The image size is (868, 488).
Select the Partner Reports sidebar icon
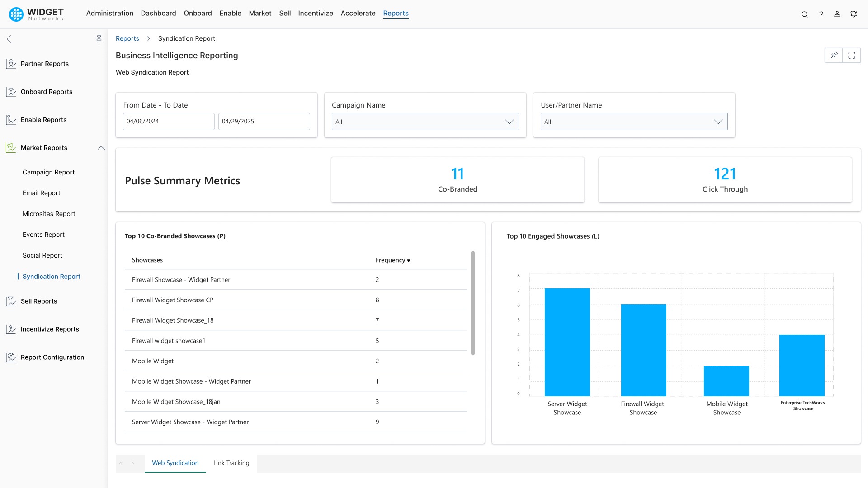tap(11, 63)
